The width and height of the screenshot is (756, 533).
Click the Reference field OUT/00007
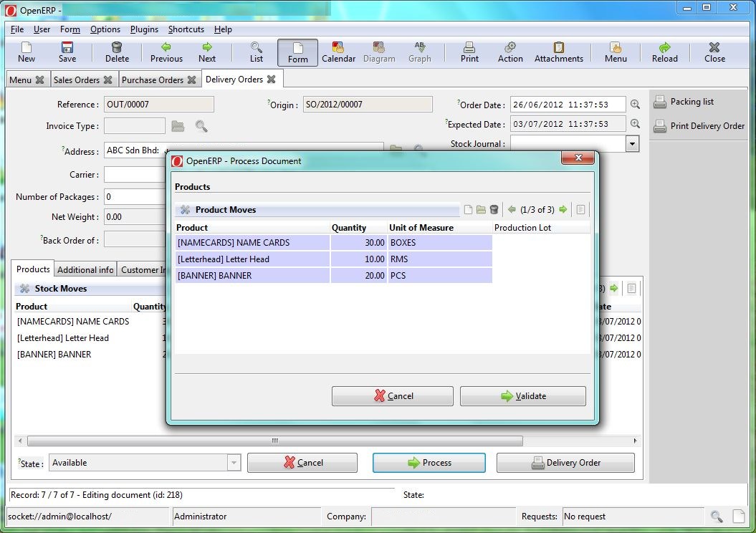coord(159,104)
